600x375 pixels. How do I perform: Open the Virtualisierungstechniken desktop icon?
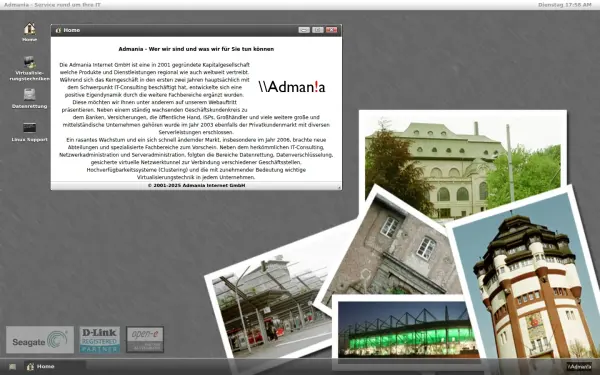point(29,68)
